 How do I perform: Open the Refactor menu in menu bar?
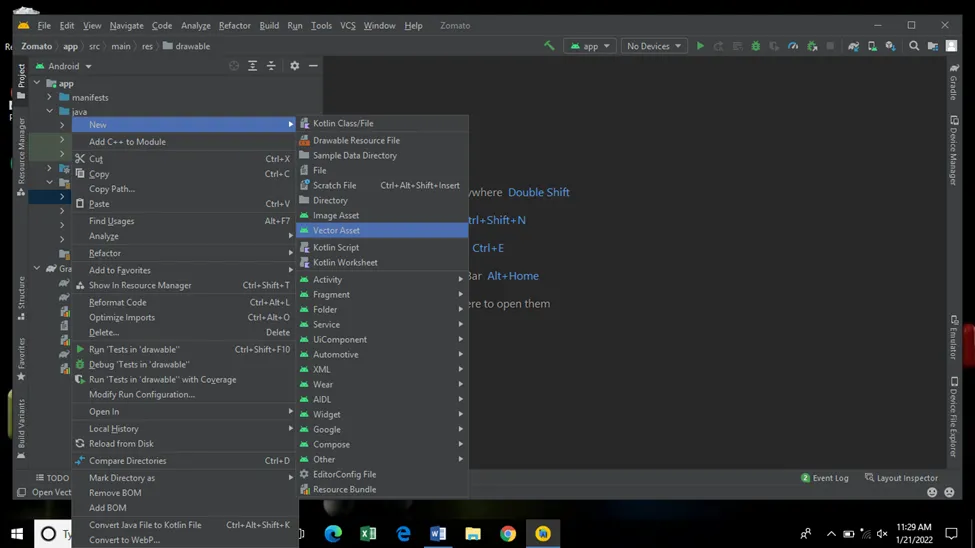234,25
